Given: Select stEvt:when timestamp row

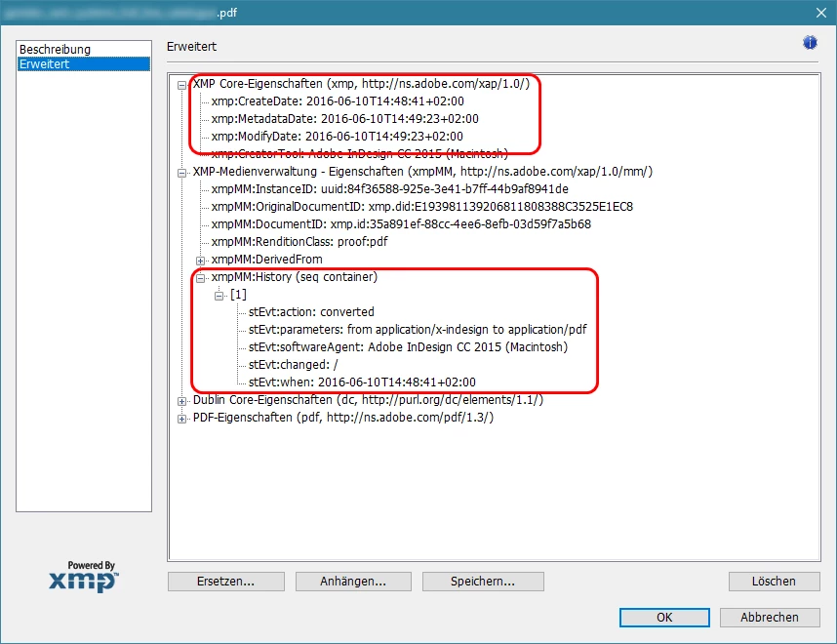Looking at the screenshot, I should tap(362, 382).
